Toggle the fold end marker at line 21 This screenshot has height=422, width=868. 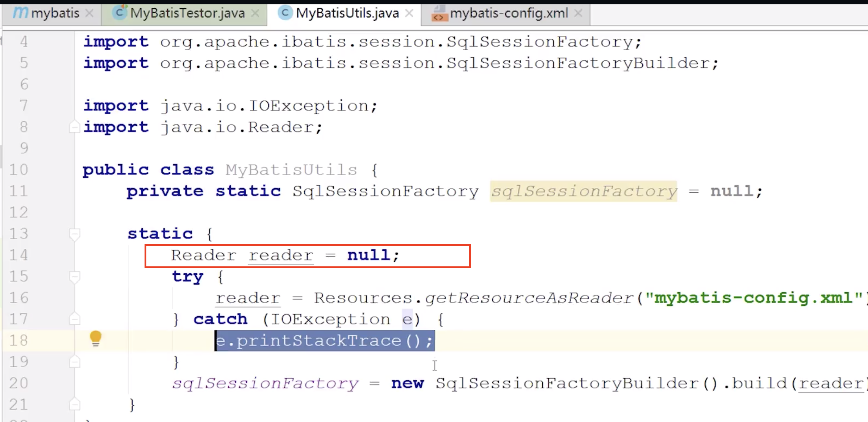click(74, 404)
